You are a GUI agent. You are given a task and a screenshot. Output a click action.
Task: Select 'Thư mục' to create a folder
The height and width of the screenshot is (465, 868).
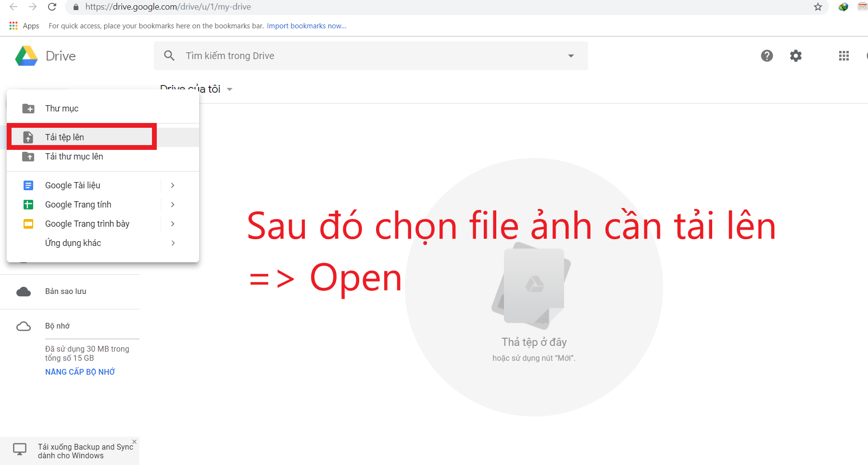point(62,109)
